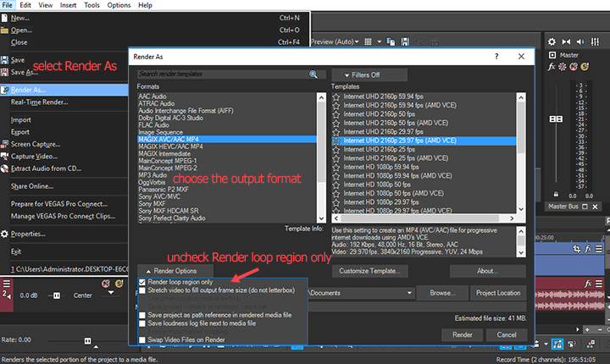
Task: Open the dropdown arrow beside the grid overlay icon
Action: click(x=380, y=41)
